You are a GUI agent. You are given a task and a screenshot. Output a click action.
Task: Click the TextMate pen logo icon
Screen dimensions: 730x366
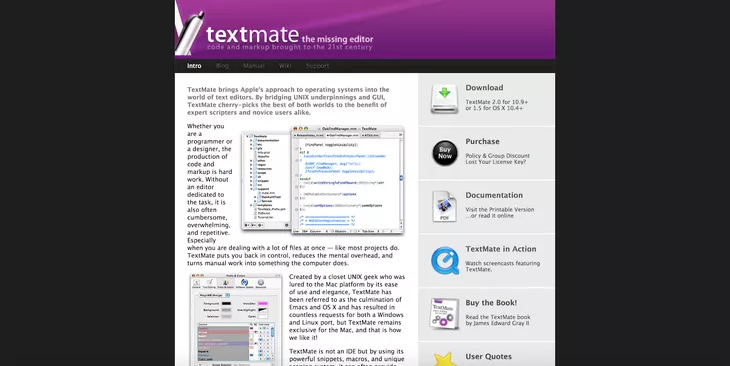(x=189, y=33)
